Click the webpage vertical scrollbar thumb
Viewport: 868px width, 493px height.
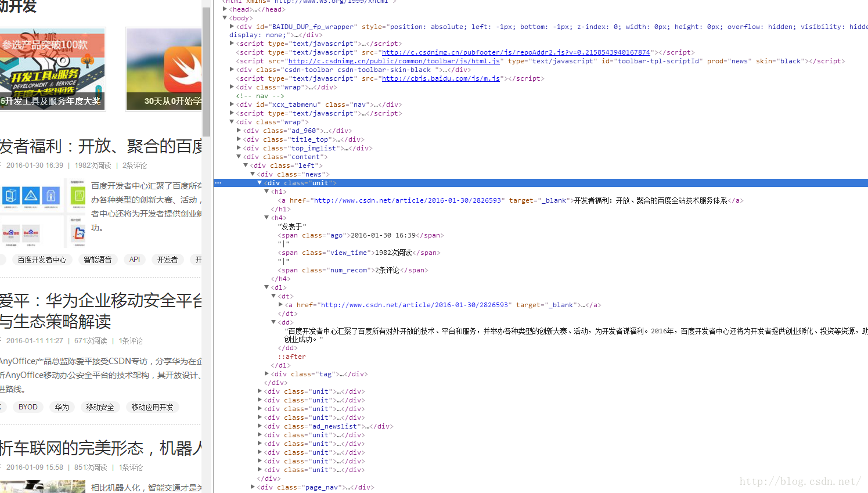point(206,71)
